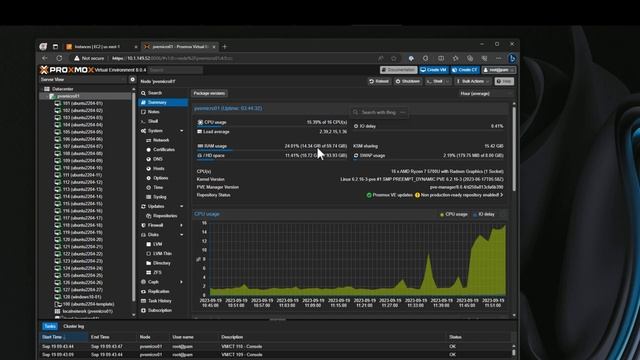Collapse the System section arrow
The width and height of the screenshot is (640, 360).
pos(182,131)
